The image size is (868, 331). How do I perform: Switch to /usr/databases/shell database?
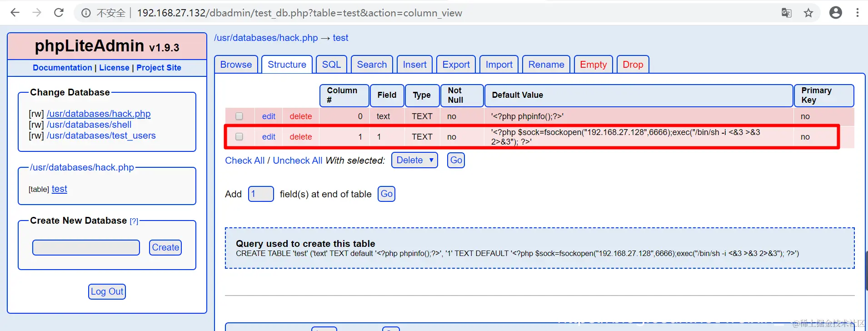89,125
